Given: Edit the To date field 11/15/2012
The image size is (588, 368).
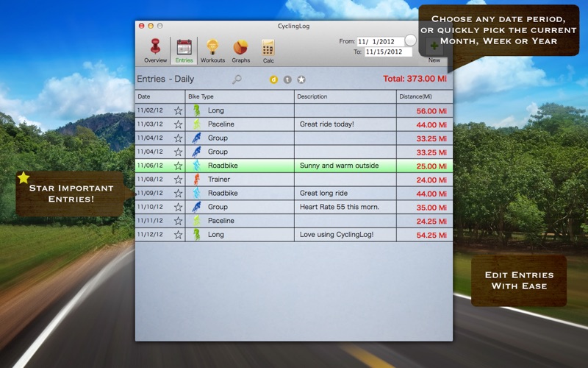Looking at the screenshot, I should click(x=388, y=52).
